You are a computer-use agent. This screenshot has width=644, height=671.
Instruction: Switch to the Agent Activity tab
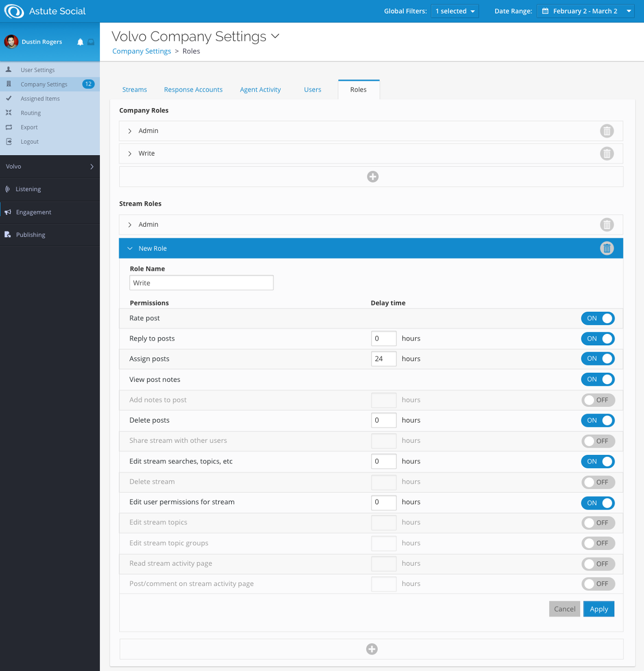click(x=260, y=90)
